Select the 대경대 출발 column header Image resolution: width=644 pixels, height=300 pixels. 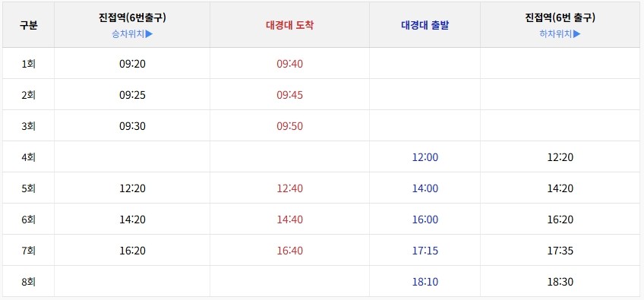425,26
